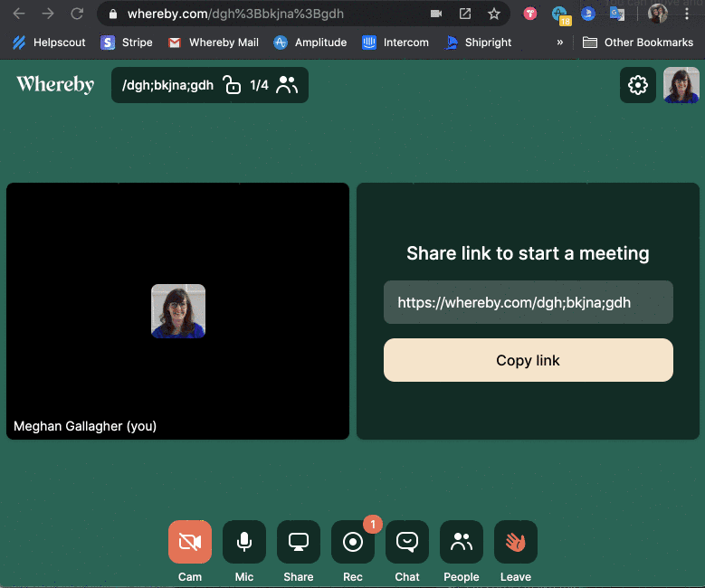Open Chrome three-dot menu
This screenshot has width=705, height=588.
(x=687, y=14)
